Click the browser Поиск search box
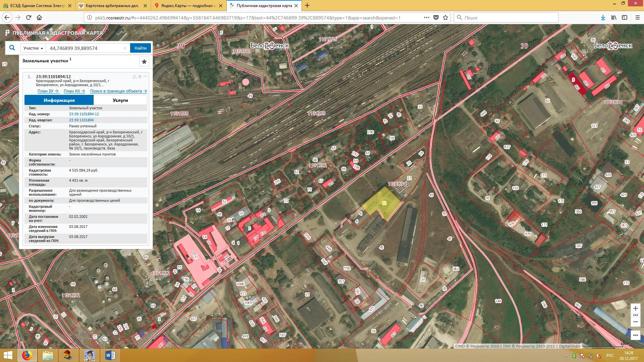The height and width of the screenshot is (362, 644). pyautogui.click(x=506, y=17)
